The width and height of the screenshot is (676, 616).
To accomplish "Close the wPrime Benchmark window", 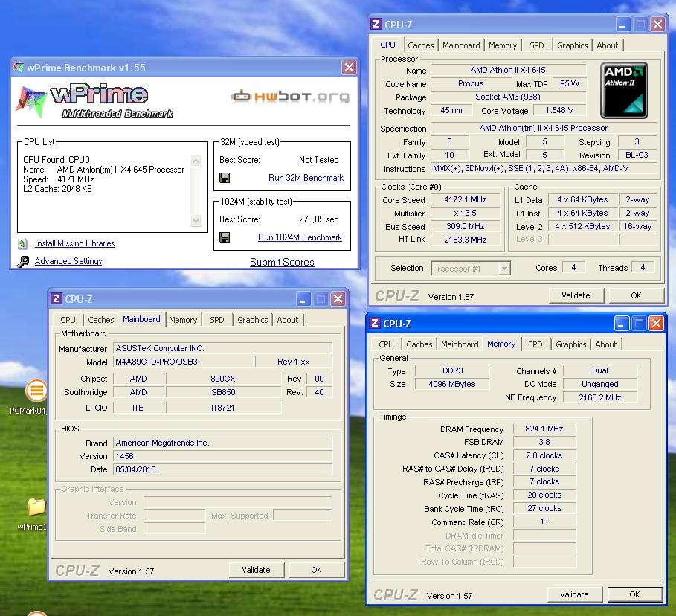I will tap(350, 67).
